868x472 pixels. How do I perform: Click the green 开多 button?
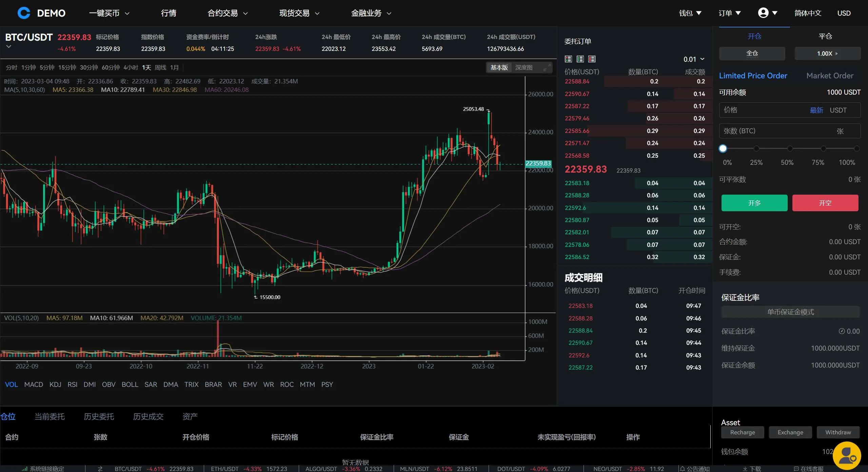(x=754, y=203)
